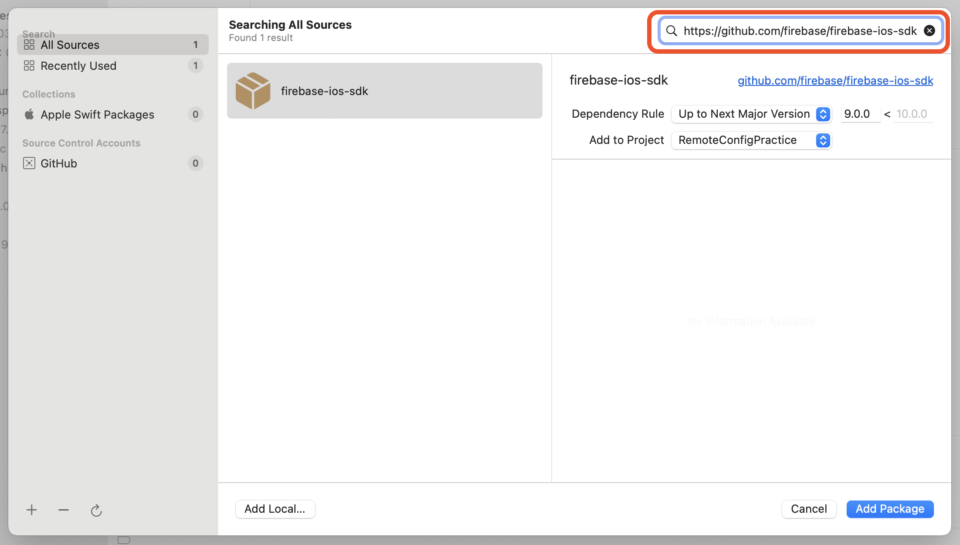Image resolution: width=960 pixels, height=545 pixels.
Task: Open the Add to Project dropdown
Action: 751,140
